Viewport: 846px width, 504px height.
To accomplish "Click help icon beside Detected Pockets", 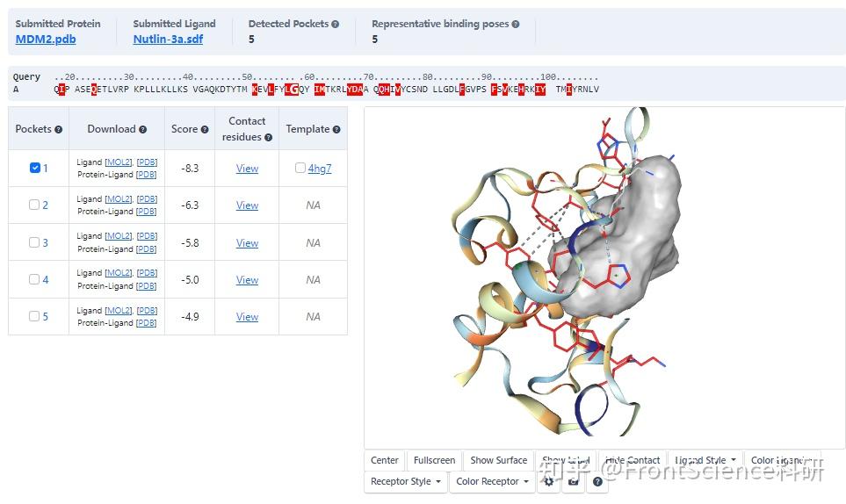I will coord(335,25).
